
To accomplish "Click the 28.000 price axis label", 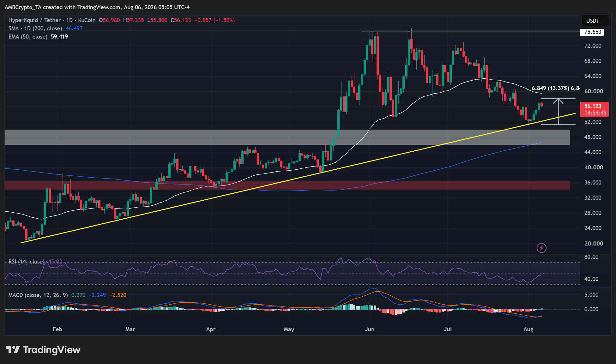I will click(593, 213).
